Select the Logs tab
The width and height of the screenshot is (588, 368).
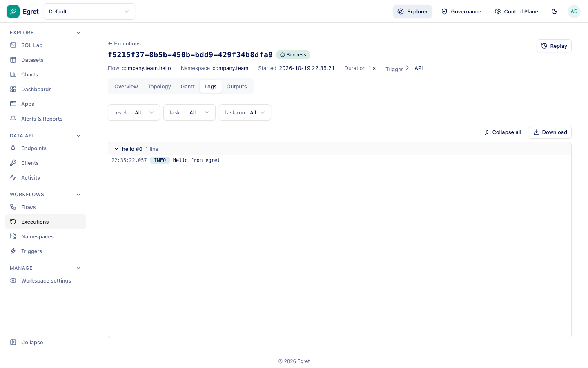tap(211, 87)
